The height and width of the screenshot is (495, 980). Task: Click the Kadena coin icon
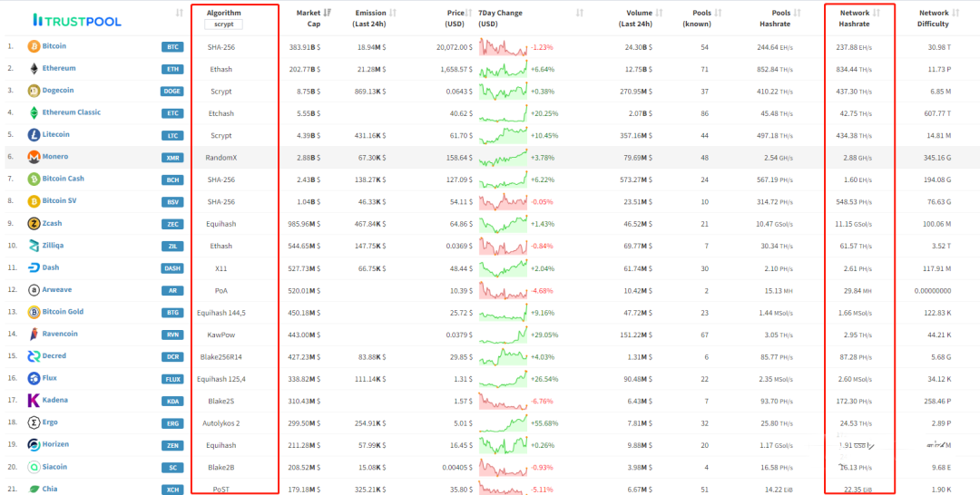[34, 401]
